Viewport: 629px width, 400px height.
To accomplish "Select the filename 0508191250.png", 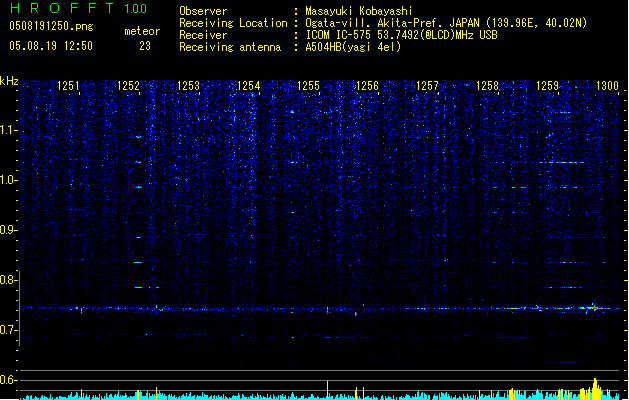I will [51, 26].
